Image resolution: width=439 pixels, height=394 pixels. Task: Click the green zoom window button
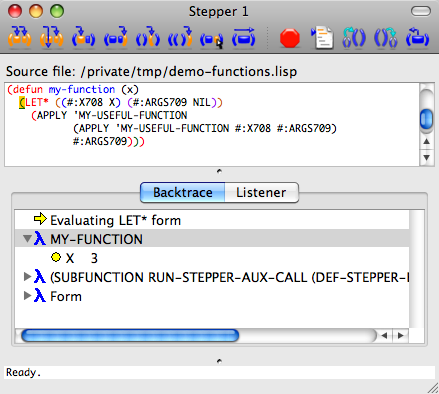(x=57, y=11)
